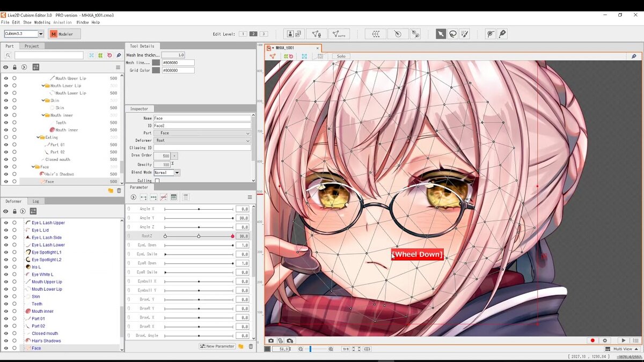Open the Parameter panel hamburger menu

coord(250,197)
